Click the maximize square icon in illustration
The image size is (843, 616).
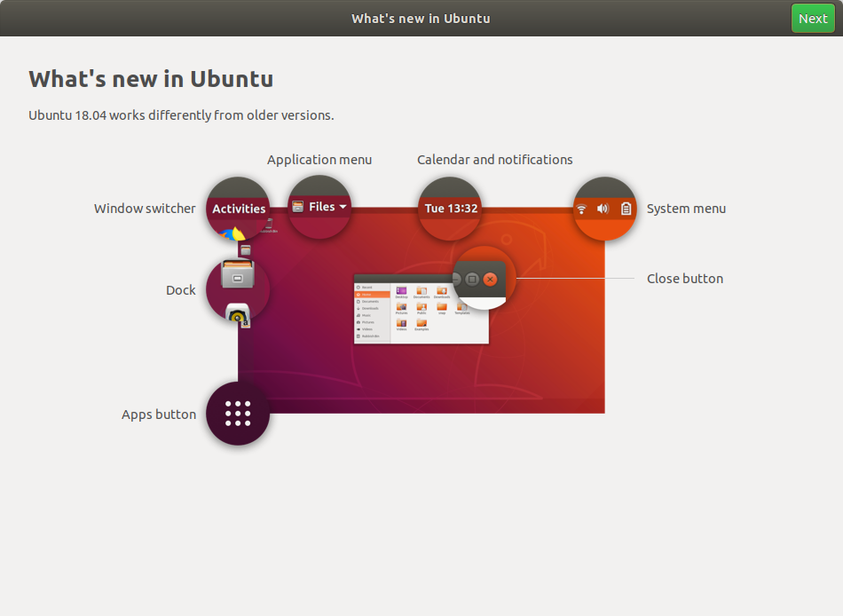[x=472, y=280]
